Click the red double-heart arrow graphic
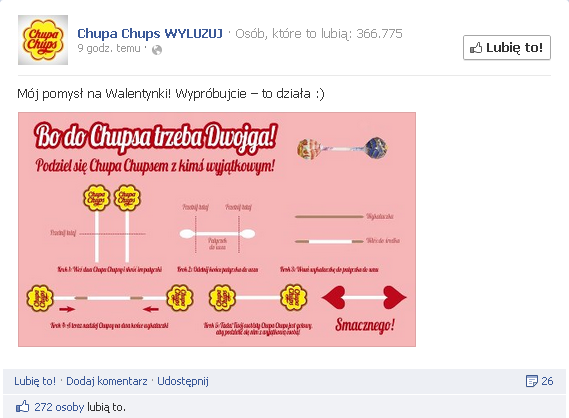569x418 pixels. tap(364, 298)
